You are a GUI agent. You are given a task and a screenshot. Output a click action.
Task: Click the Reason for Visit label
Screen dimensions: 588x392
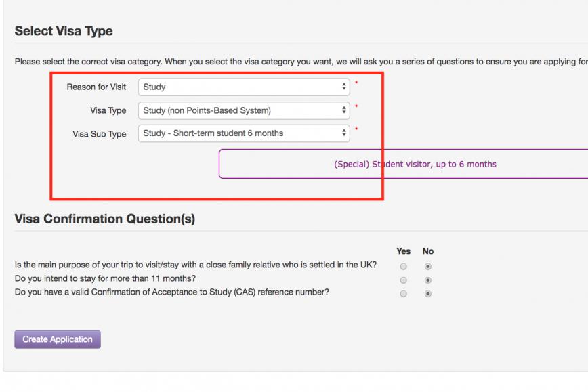tap(96, 87)
